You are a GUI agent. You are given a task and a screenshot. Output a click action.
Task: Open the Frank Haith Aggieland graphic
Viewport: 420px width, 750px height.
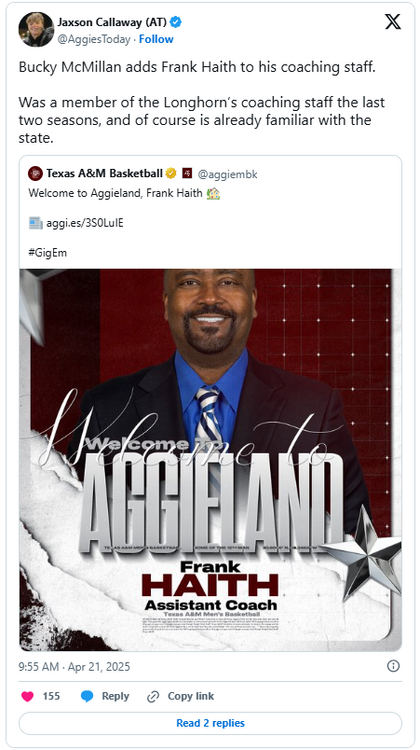210,459
